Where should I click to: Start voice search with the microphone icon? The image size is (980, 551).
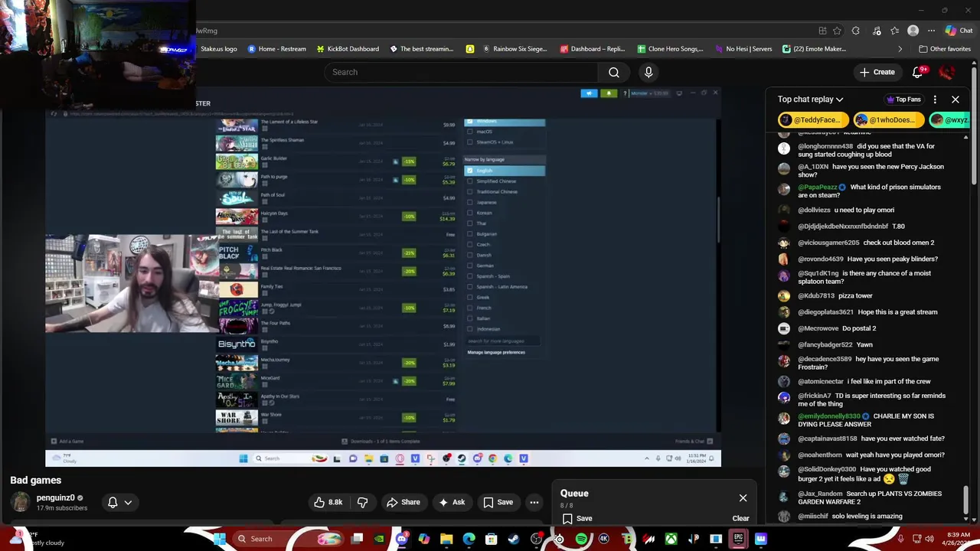click(648, 72)
